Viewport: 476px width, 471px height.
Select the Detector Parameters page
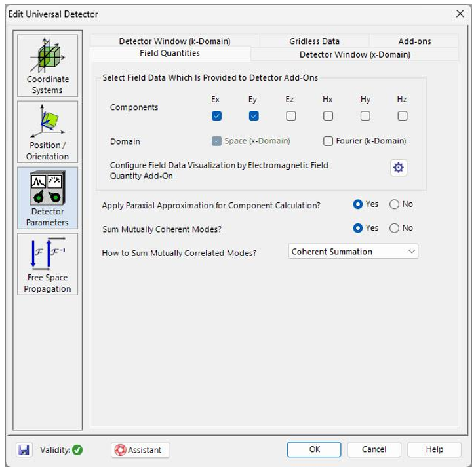47,198
